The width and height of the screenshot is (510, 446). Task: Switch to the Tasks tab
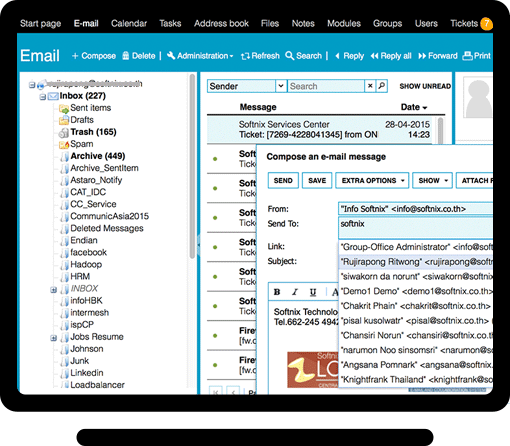pos(170,23)
